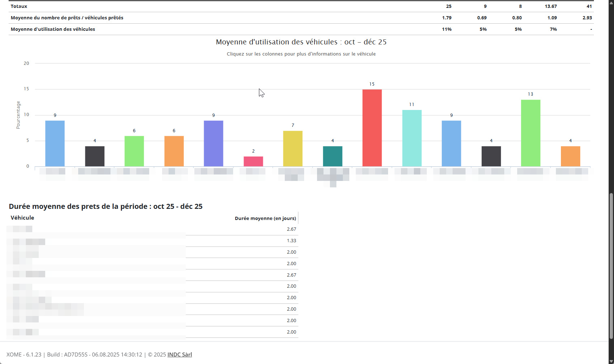
Task: Click the vertical scrollbar thumb
Action: pyautogui.click(x=611, y=265)
